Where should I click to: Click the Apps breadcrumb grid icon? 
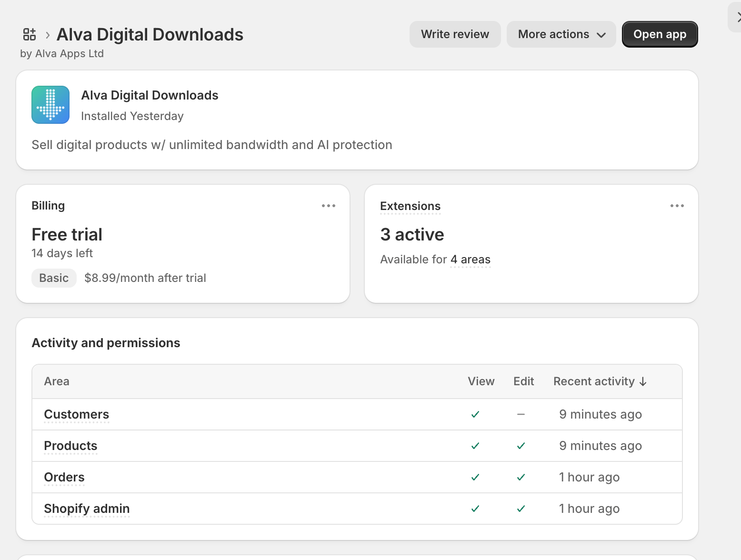pyautogui.click(x=30, y=34)
